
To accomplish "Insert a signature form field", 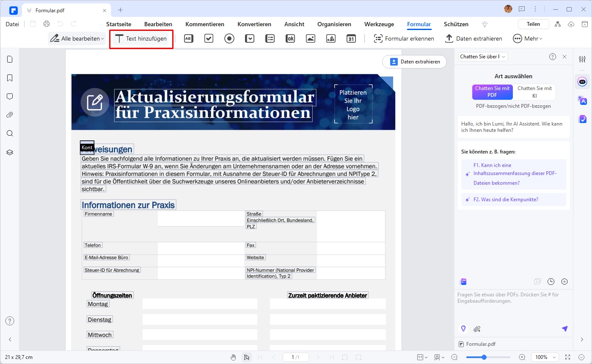I will (x=331, y=38).
